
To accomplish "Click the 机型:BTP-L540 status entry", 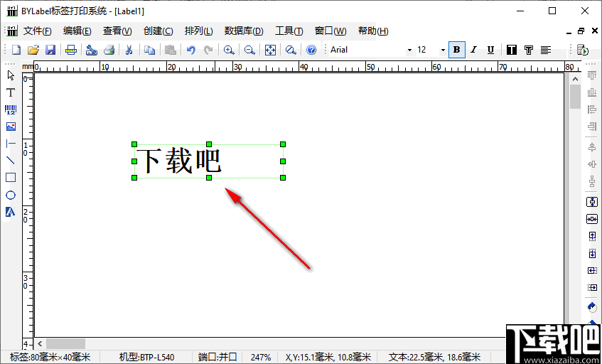I will (x=146, y=357).
